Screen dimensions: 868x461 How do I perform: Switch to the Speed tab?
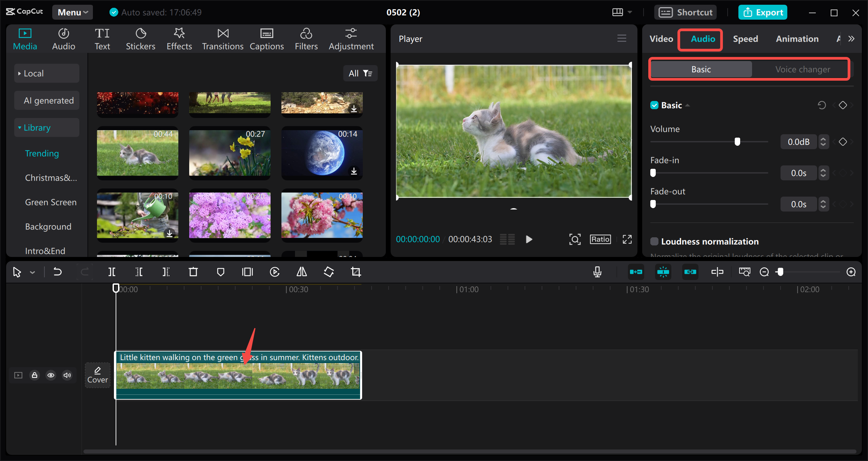pos(745,39)
